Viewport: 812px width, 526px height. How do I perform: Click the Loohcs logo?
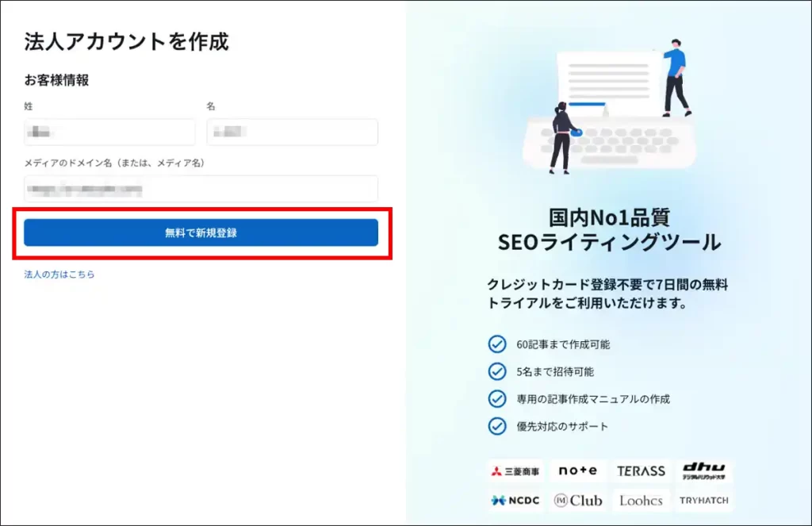[x=641, y=501]
